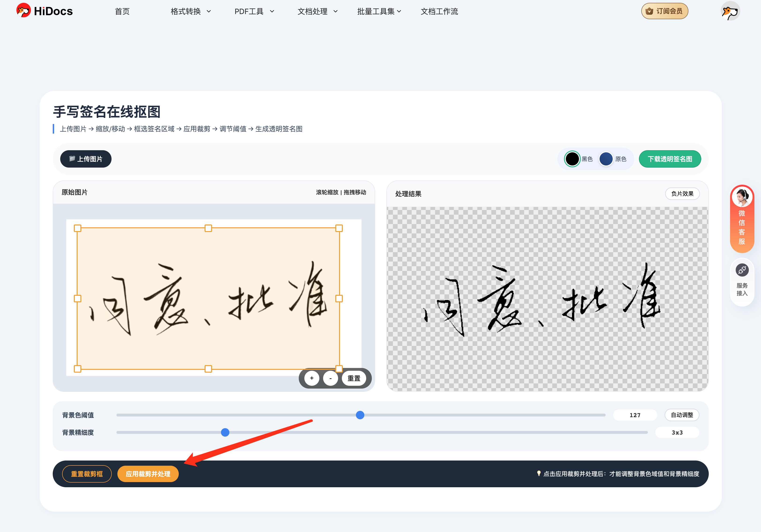Viewport: 761px width, 532px height.
Task: Open the 文档工作流 menu item
Action: click(439, 12)
